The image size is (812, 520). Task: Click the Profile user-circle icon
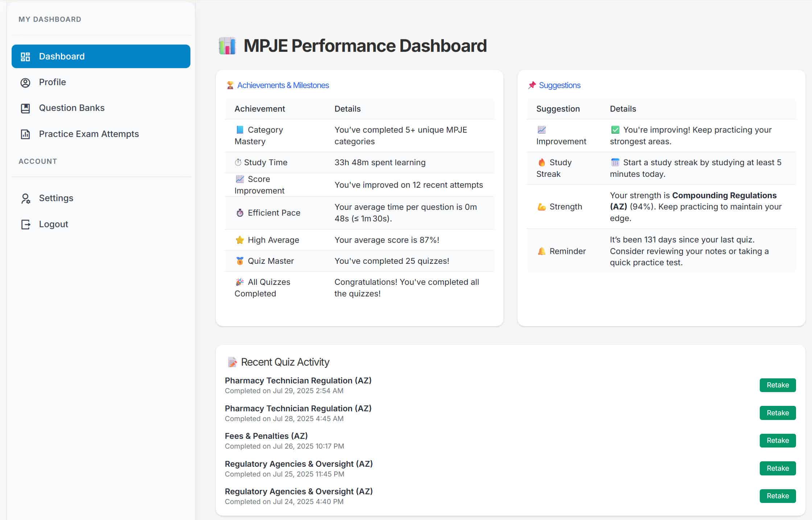click(25, 83)
